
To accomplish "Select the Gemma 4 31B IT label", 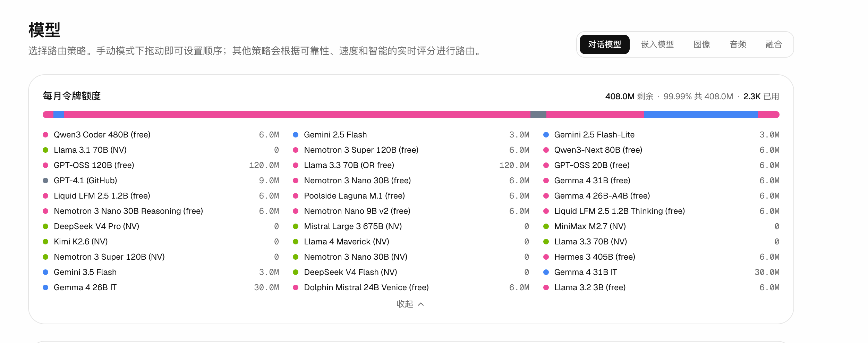I will point(586,272).
